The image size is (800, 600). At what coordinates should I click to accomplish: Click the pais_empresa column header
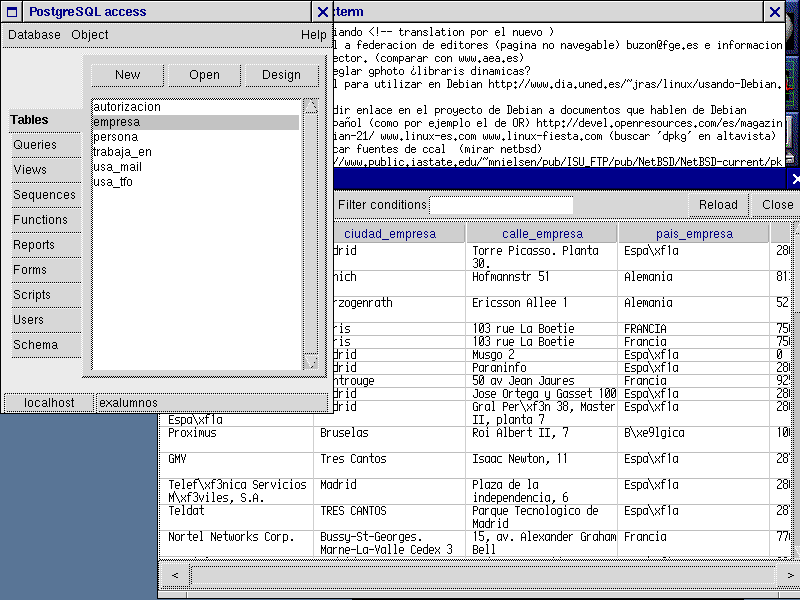(x=694, y=234)
